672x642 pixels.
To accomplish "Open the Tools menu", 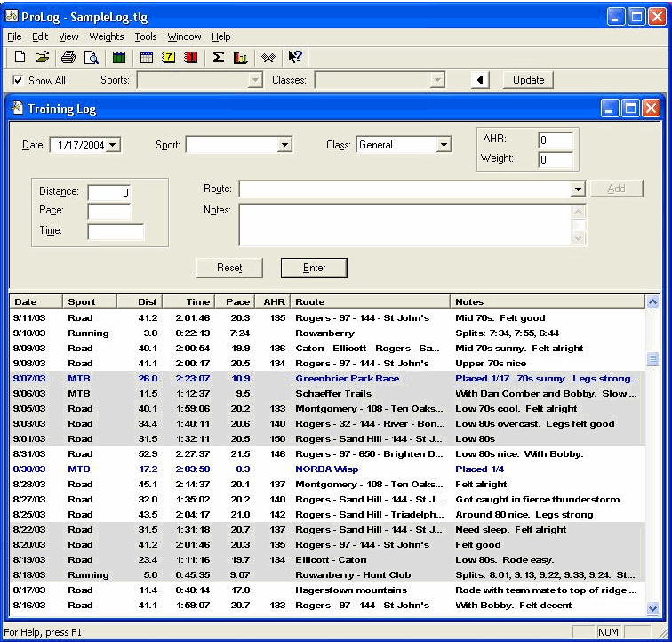I will tap(146, 36).
